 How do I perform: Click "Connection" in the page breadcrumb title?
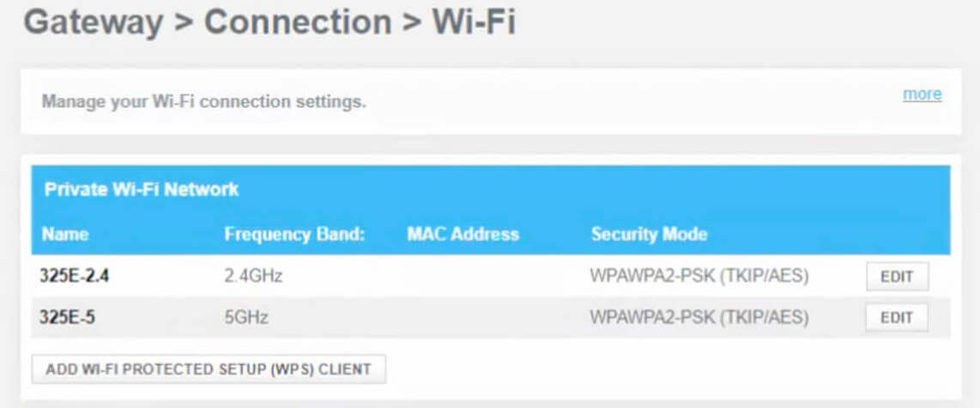point(297,23)
